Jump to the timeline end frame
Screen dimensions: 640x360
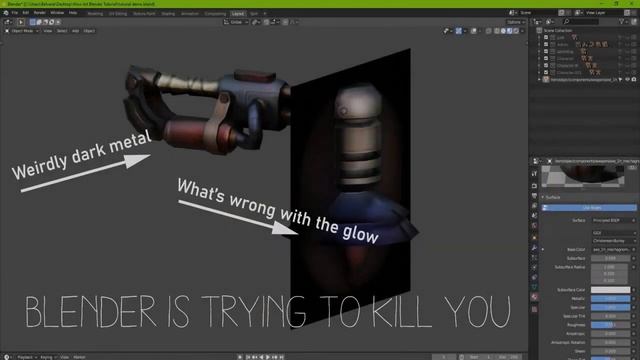click(x=281, y=357)
